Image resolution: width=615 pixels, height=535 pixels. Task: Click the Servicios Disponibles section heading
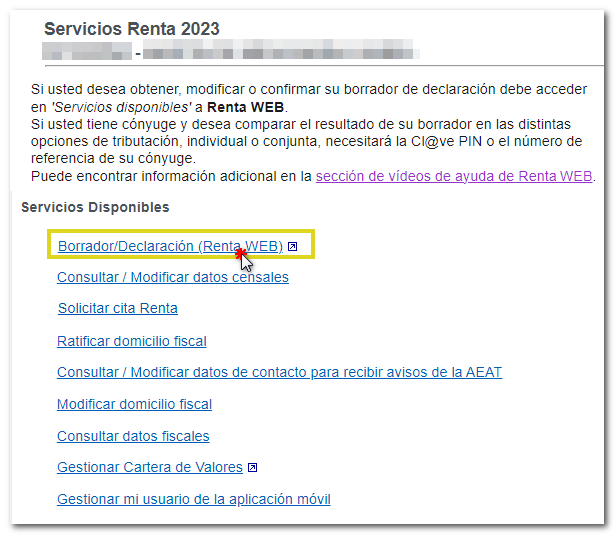(95, 207)
